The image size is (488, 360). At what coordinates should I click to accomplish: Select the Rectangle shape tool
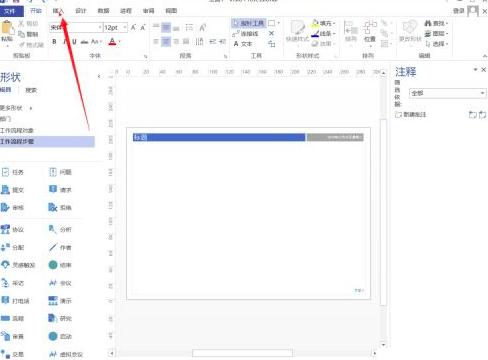(272, 23)
